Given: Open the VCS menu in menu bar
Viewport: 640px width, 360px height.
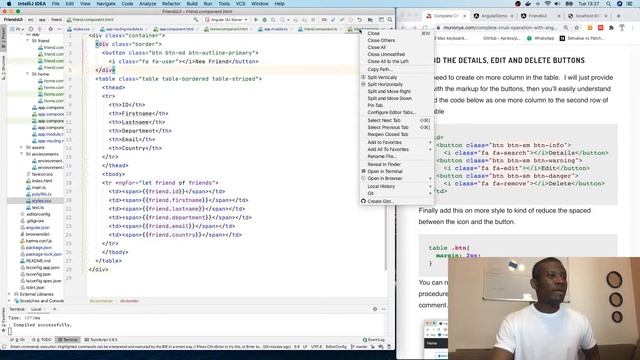Looking at the screenshot, I should (241, 4).
